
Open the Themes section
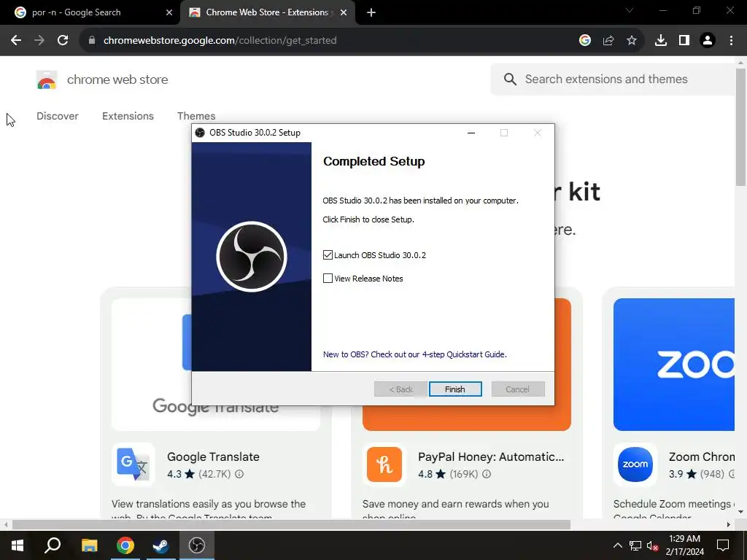196,116
